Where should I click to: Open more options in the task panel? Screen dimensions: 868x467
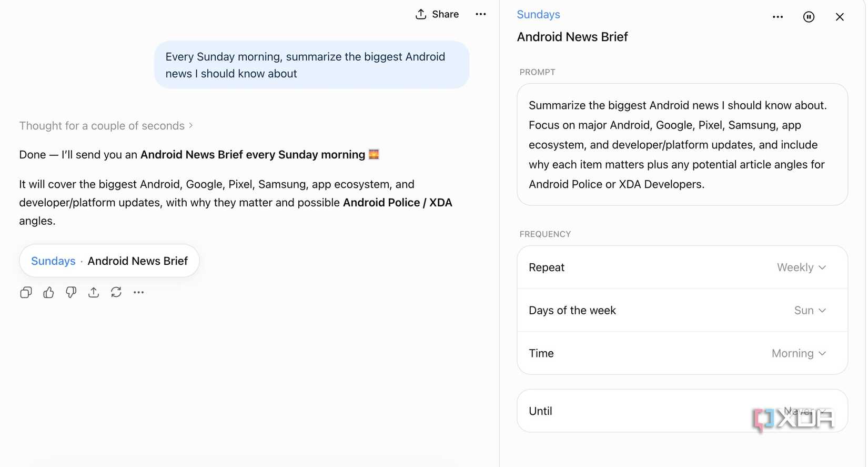point(778,17)
